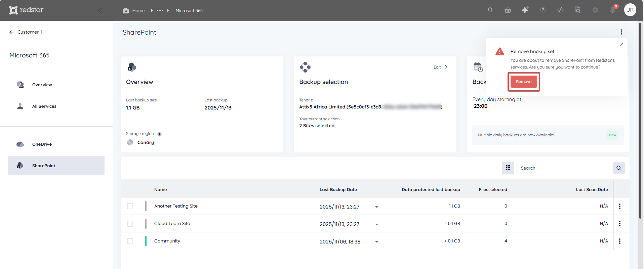Open the Community site name
The image size is (644, 269).
coord(167,241)
